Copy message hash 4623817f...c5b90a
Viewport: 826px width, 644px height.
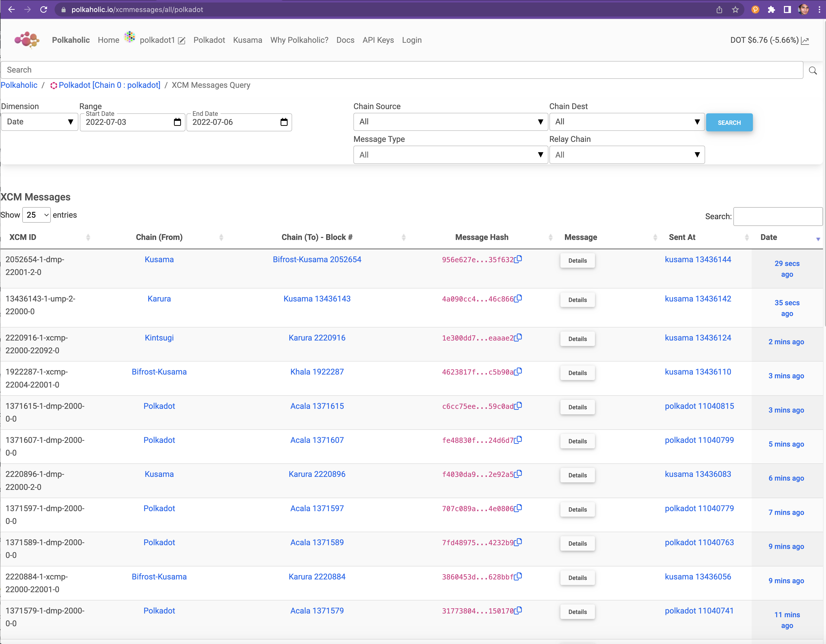tap(518, 372)
